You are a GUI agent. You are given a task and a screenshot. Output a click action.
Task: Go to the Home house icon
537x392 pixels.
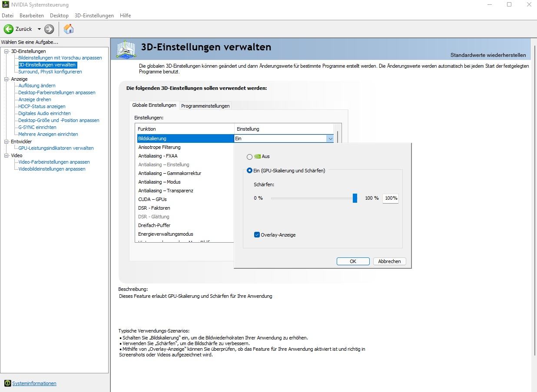[x=69, y=29]
